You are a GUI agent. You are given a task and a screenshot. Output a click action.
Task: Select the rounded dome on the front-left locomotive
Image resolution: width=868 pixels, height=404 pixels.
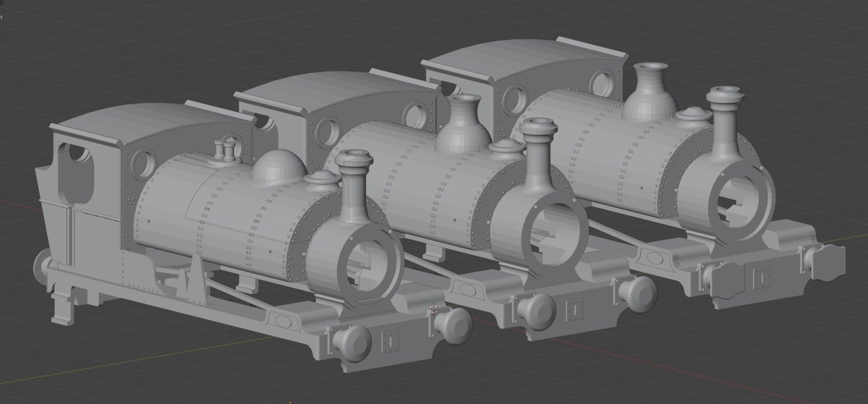[278, 168]
